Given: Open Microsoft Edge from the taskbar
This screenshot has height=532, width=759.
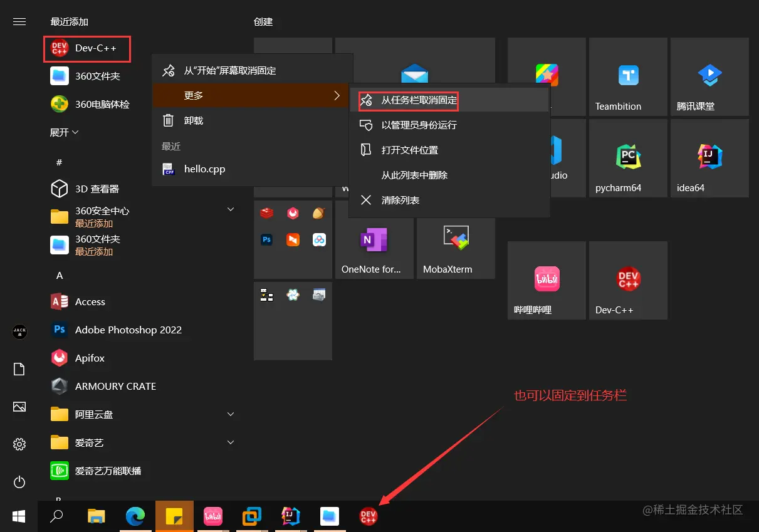Looking at the screenshot, I should [135, 516].
